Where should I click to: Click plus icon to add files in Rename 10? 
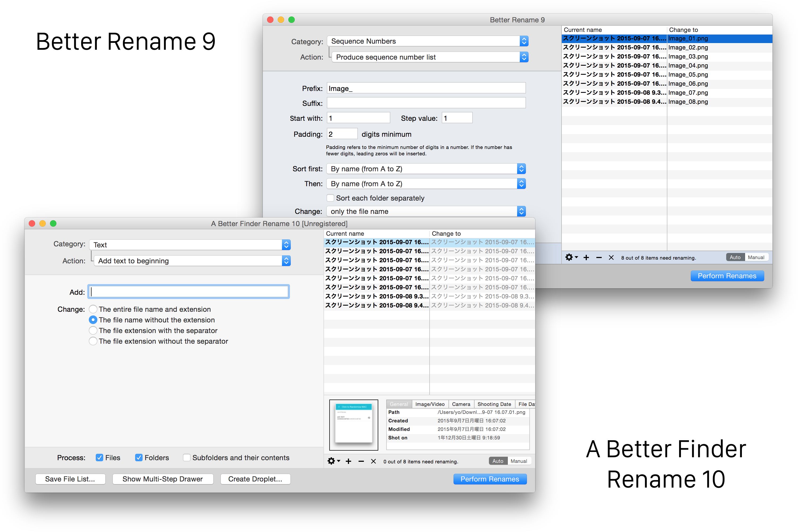tap(348, 461)
